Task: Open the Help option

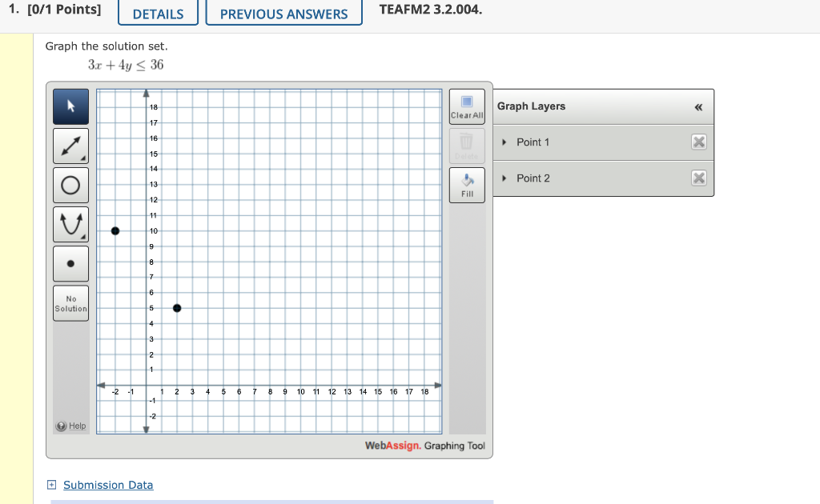Action: coord(71,426)
